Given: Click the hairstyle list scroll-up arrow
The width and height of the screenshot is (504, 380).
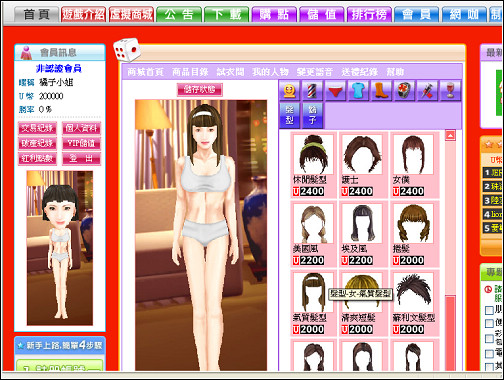Looking at the screenshot, I should (450, 135).
